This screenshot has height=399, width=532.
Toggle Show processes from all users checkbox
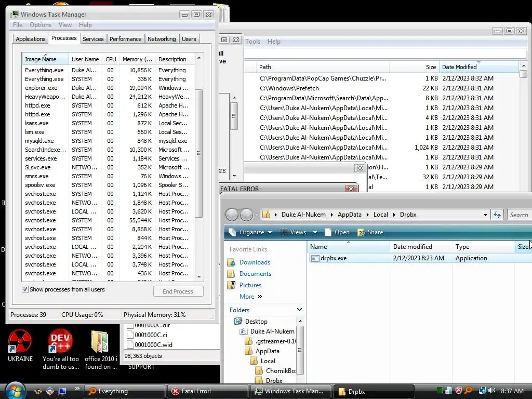click(25, 289)
